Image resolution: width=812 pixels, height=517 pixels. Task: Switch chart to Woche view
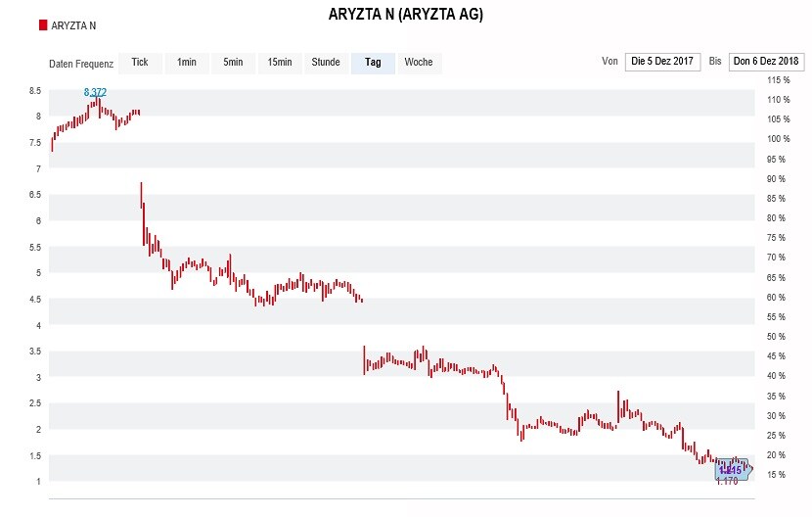419,63
